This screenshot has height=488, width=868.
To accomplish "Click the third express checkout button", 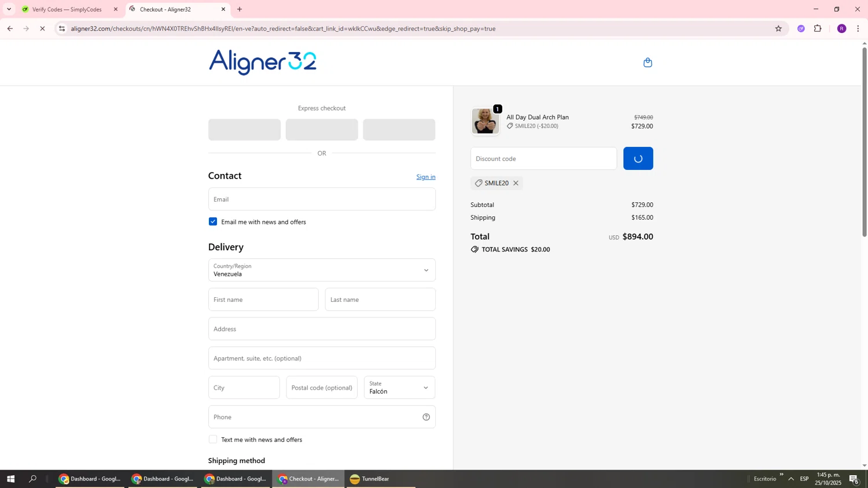I will 399,130.
